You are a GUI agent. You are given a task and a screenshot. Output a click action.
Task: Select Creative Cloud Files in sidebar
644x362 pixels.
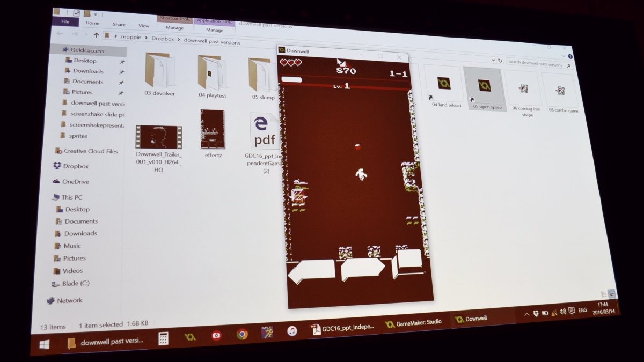coord(86,151)
